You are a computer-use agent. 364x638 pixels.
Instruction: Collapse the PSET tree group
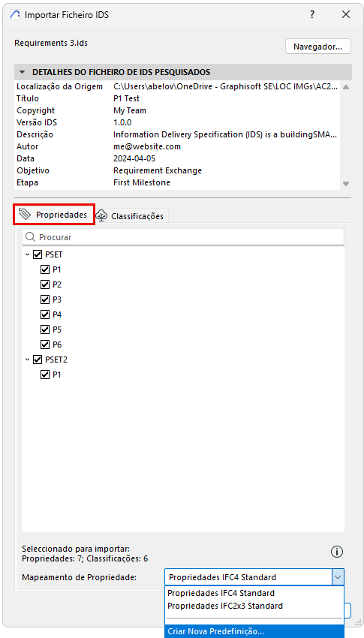click(x=27, y=254)
